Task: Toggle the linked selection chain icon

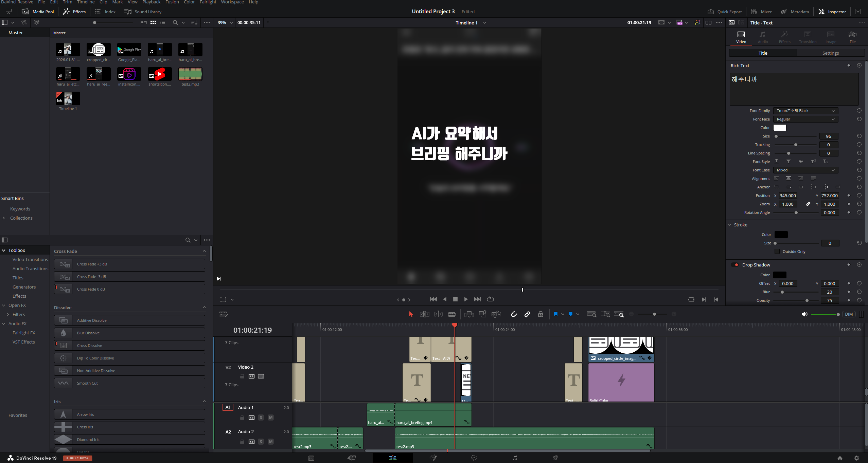Action: (527, 314)
